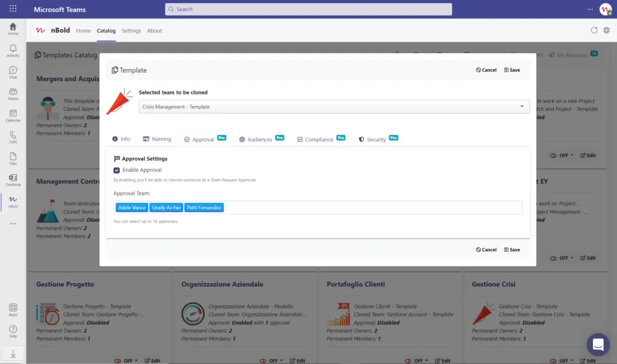
Task: Open the nBold Home tab
Action: 83,30
